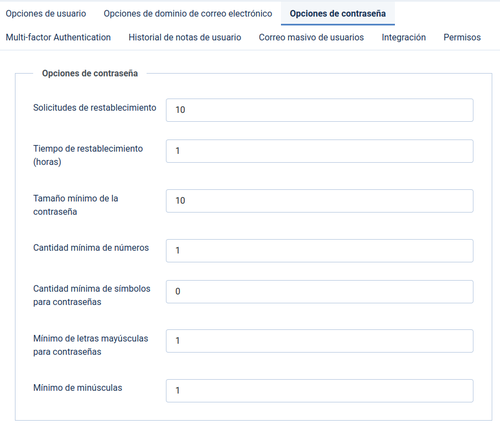Focus the Tiempo de restablecimiento (horas) field

pyautogui.click(x=320, y=151)
